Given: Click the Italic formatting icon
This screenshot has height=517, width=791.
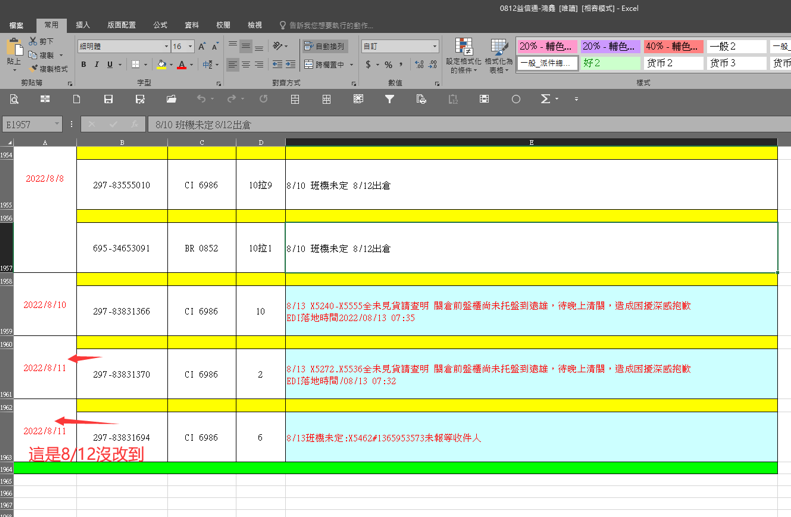Looking at the screenshot, I should pos(97,64).
